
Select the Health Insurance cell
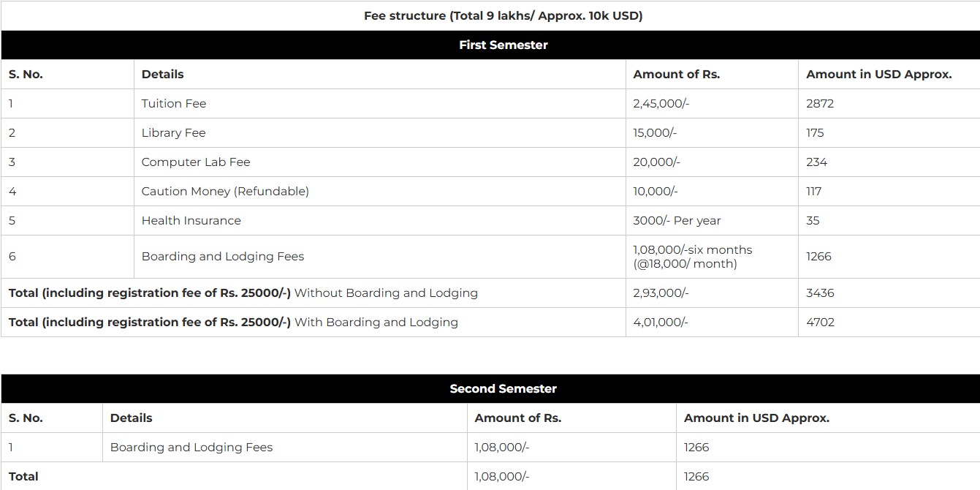click(191, 220)
